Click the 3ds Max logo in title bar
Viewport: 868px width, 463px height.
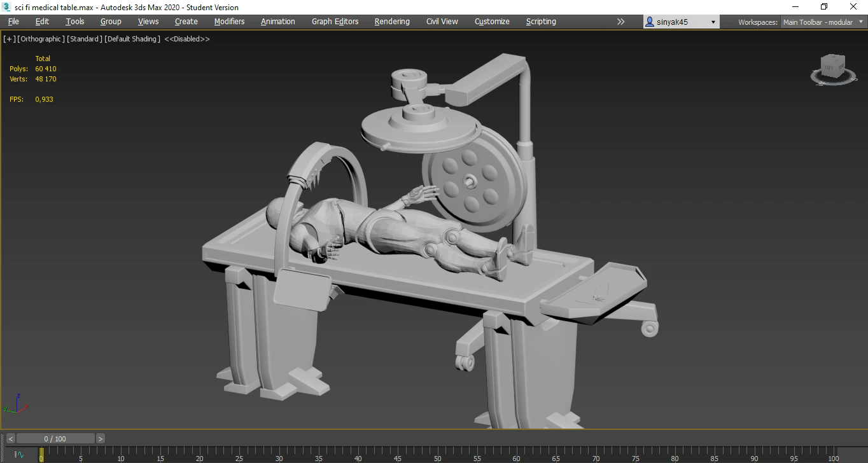(x=6, y=7)
